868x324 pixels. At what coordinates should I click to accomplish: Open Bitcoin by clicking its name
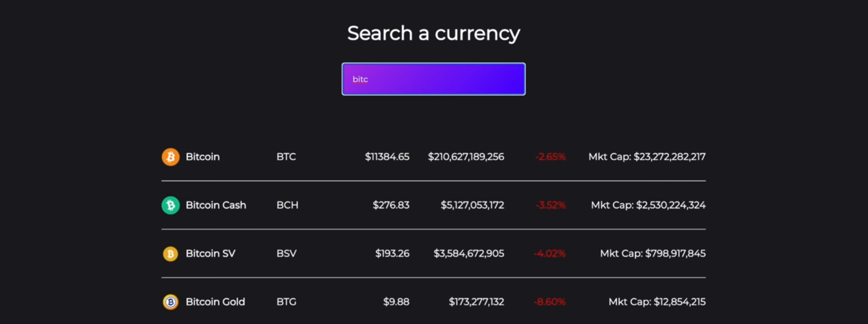coord(202,157)
